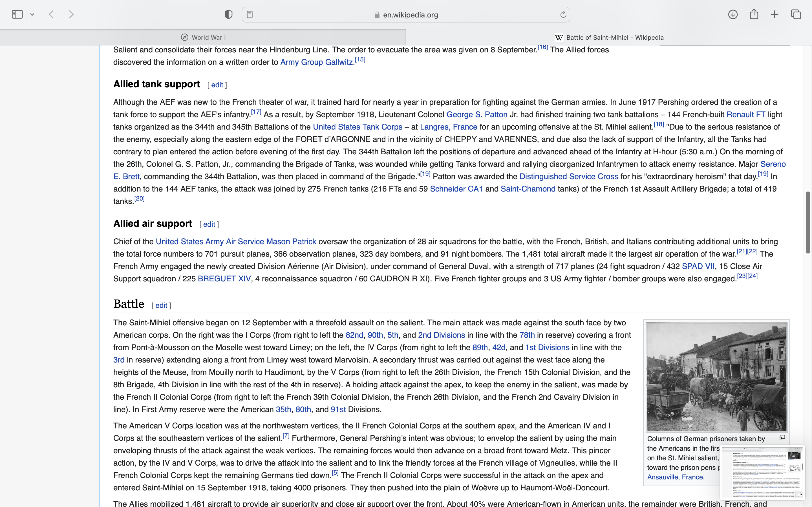Show the downloads list
The width and height of the screenshot is (812, 507).
click(x=733, y=14)
